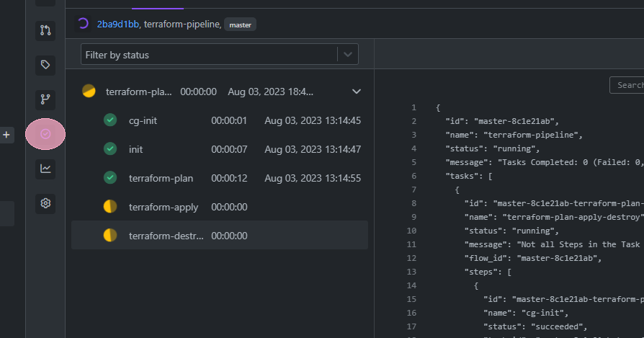Focus the Filter by status field
The width and height of the screenshot is (644, 338).
tap(219, 54)
